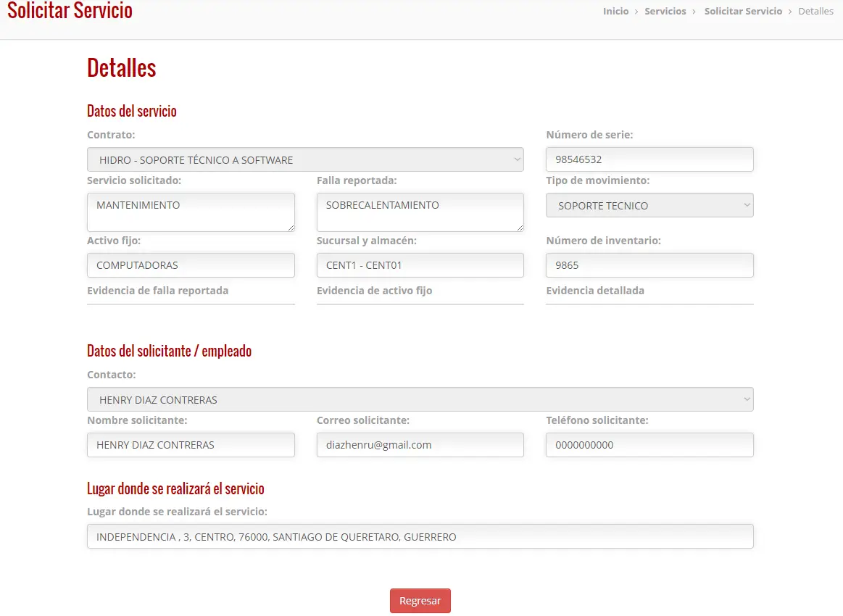This screenshot has width=843, height=616.
Task: Select the Número de inventario field
Action: click(649, 265)
